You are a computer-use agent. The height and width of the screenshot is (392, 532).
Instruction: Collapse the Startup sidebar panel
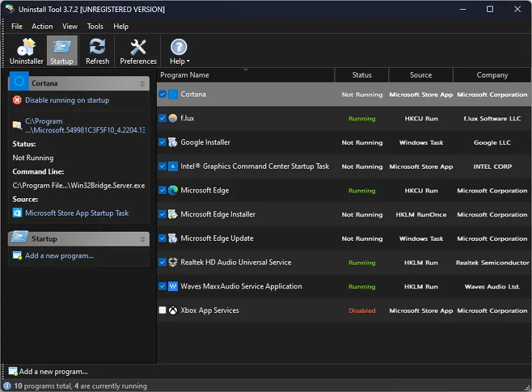[x=143, y=239]
